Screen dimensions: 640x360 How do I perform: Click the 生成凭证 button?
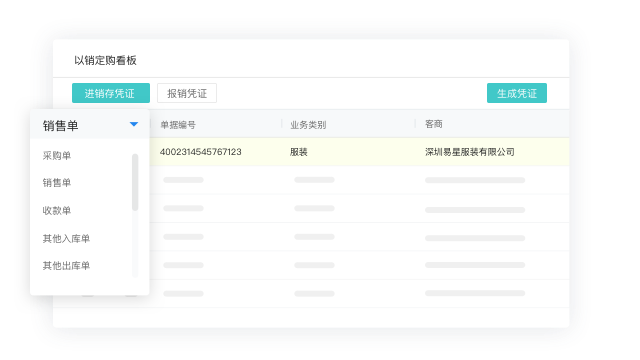tap(517, 93)
